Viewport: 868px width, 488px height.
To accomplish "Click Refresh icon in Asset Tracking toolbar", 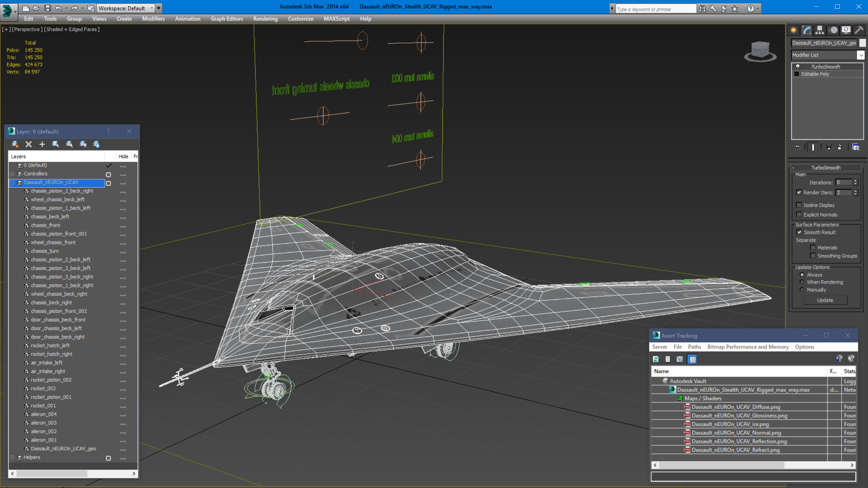I will (656, 359).
